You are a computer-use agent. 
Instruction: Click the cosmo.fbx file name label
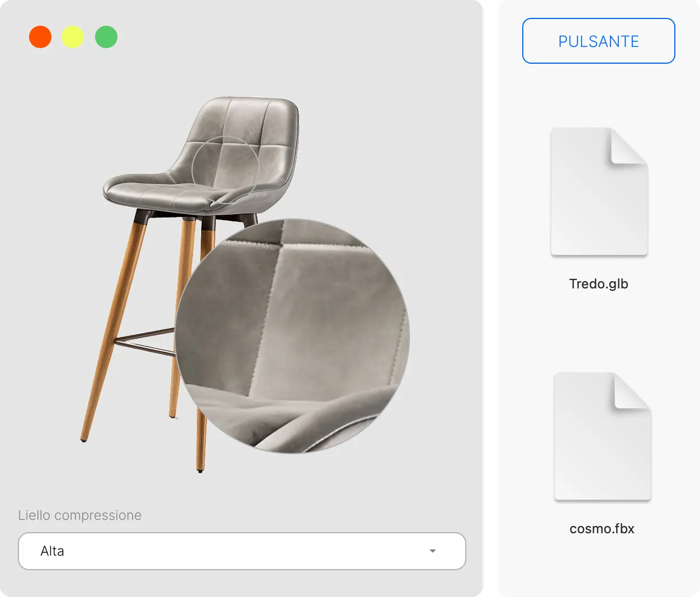click(x=602, y=529)
